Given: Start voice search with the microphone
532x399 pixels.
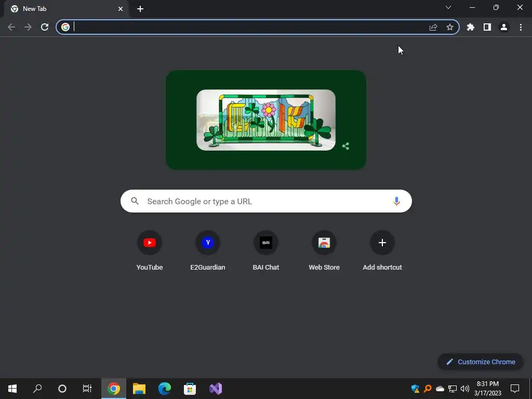Looking at the screenshot, I should [396, 201].
